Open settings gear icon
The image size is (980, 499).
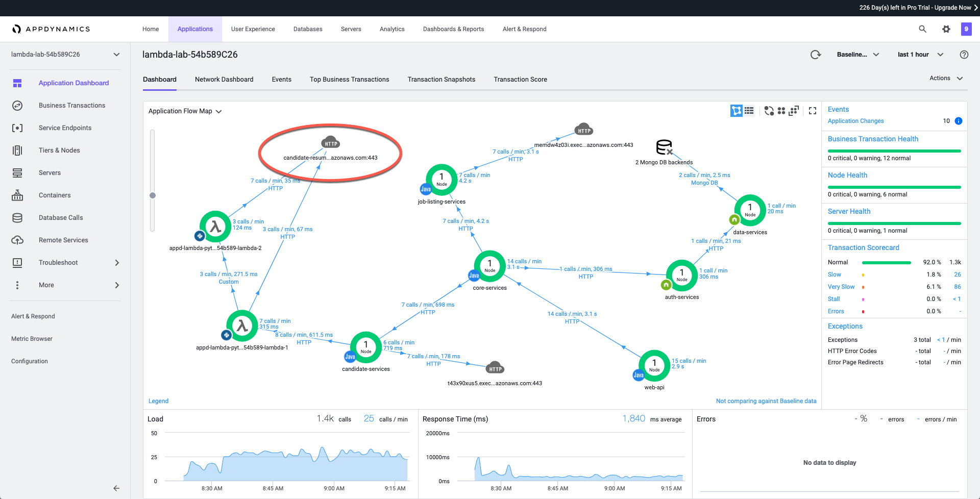click(946, 29)
